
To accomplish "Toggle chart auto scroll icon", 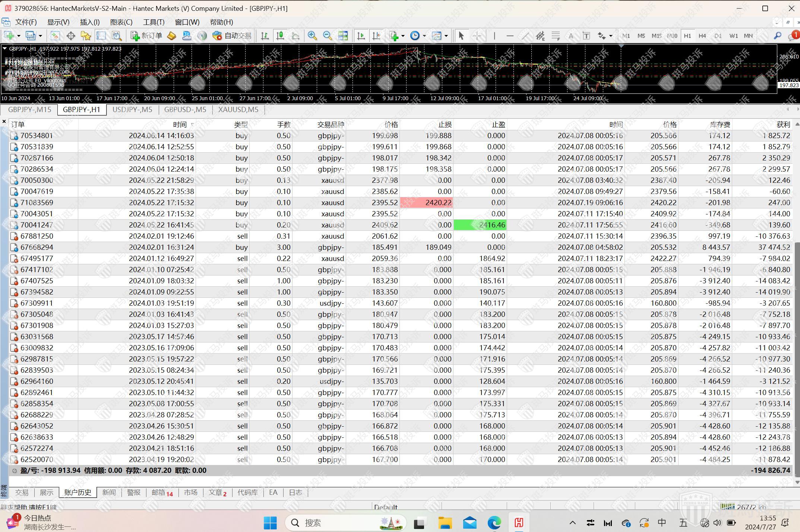I will tap(361, 36).
